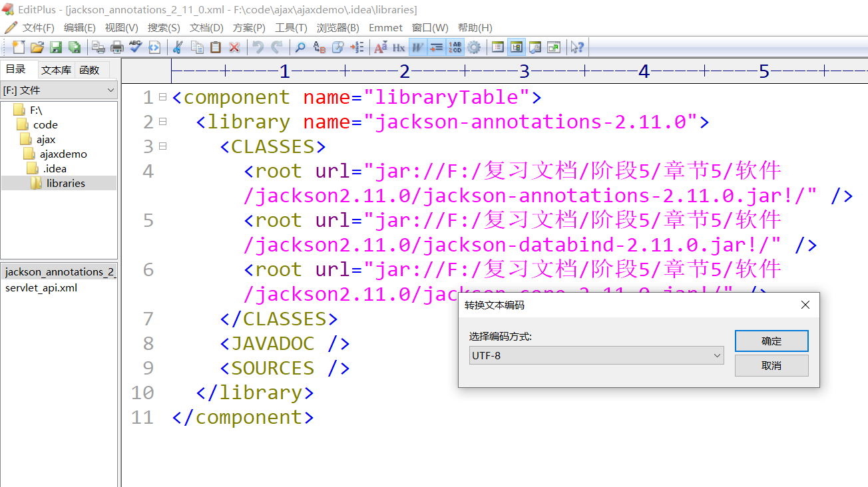Open preferences gear icon
Screen dimensions: 868x487
tap(474, 47)
